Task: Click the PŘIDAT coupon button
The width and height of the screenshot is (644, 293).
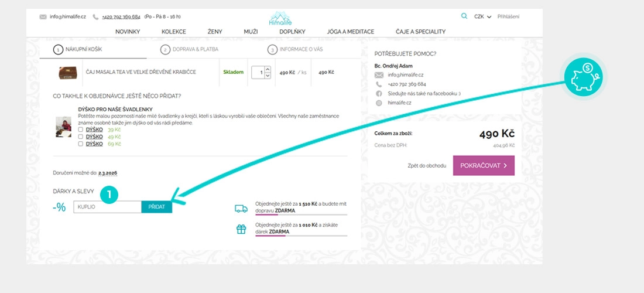Action: (x=156, y=207)
